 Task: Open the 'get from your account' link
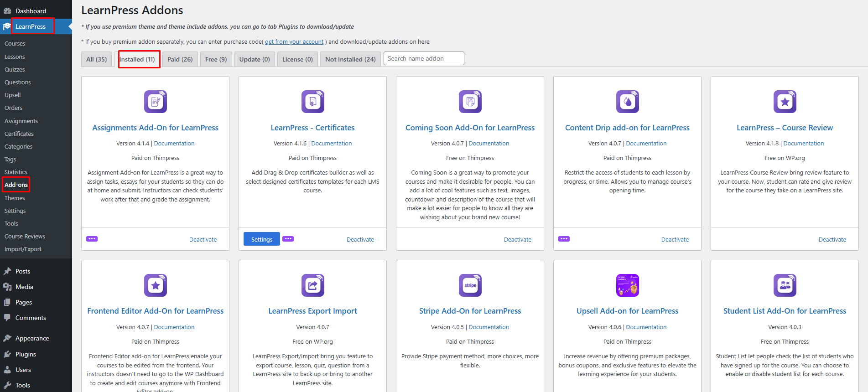point(294,41)
